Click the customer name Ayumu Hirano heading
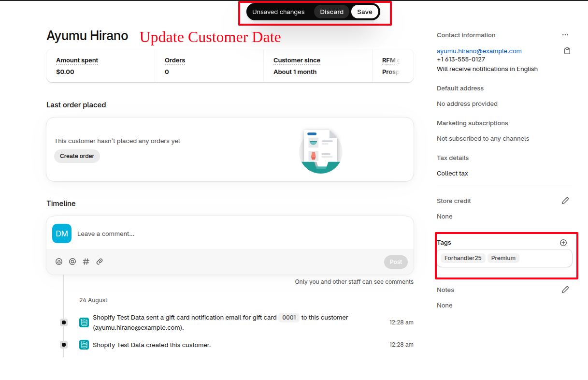 [x=87, y=36]
